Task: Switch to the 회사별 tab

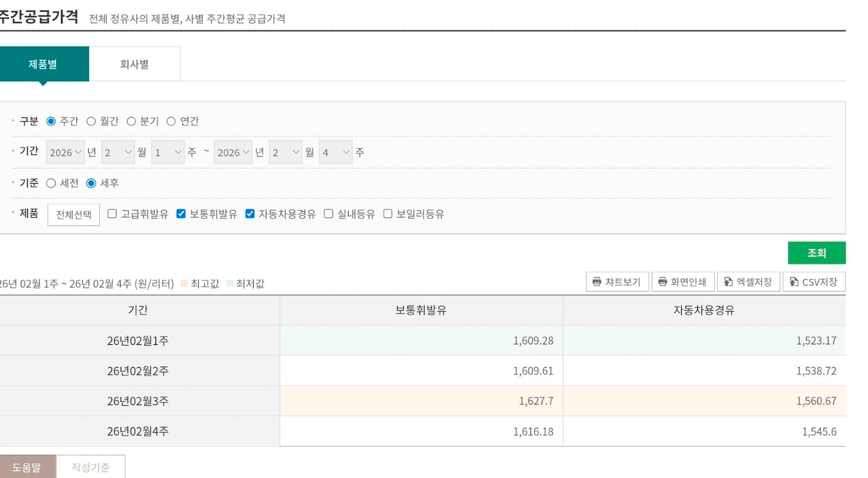Action: (135, 64)
